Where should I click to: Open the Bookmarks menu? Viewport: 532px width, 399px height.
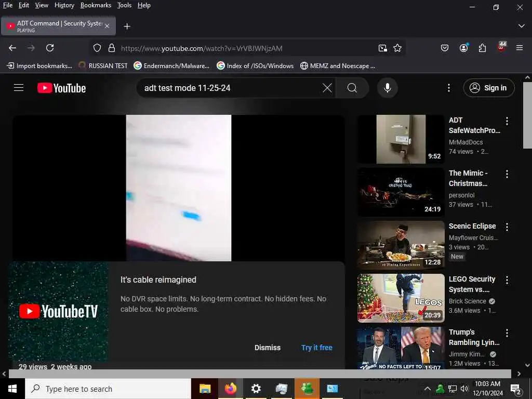[x=96, y=5]
